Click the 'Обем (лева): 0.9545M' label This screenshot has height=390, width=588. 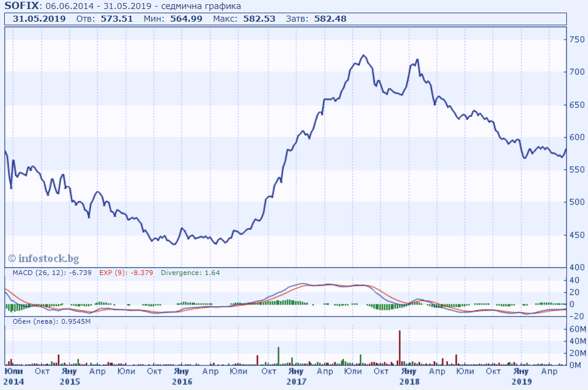(x=51, y=321)
